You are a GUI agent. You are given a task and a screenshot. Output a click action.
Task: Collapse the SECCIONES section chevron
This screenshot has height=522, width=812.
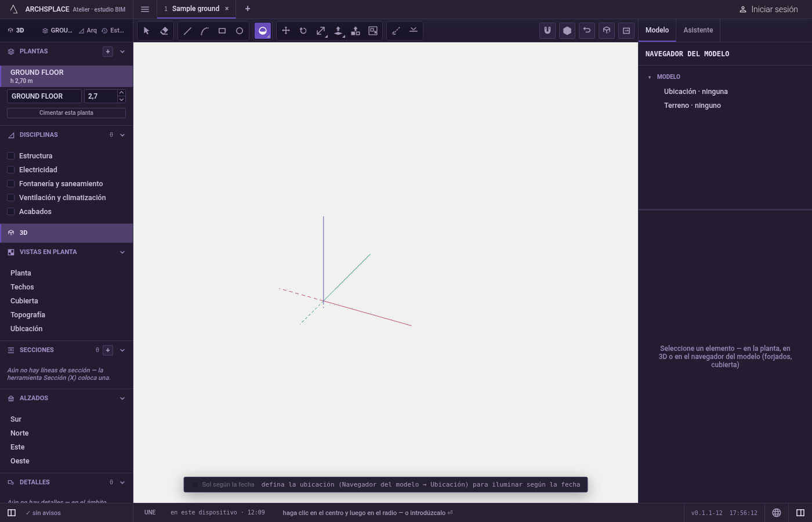(122, 350)
